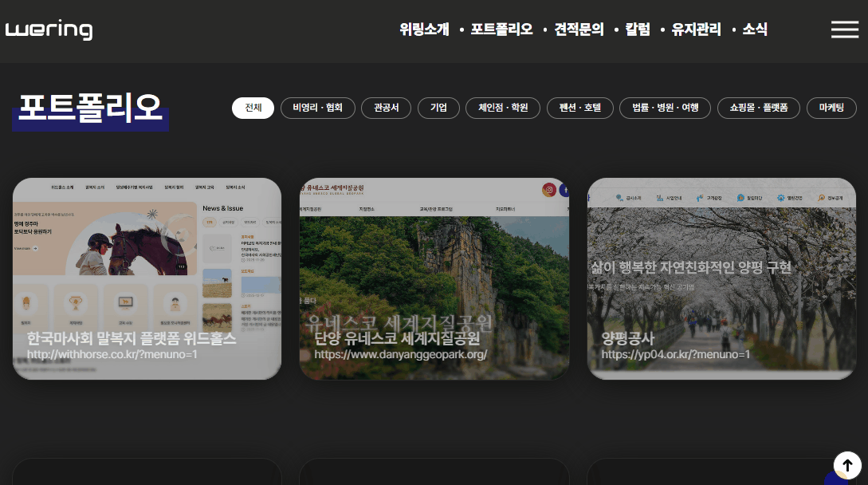Click the scroll-to-top arrow button
This screenshot has height=485, width=868.
point(847,465)
